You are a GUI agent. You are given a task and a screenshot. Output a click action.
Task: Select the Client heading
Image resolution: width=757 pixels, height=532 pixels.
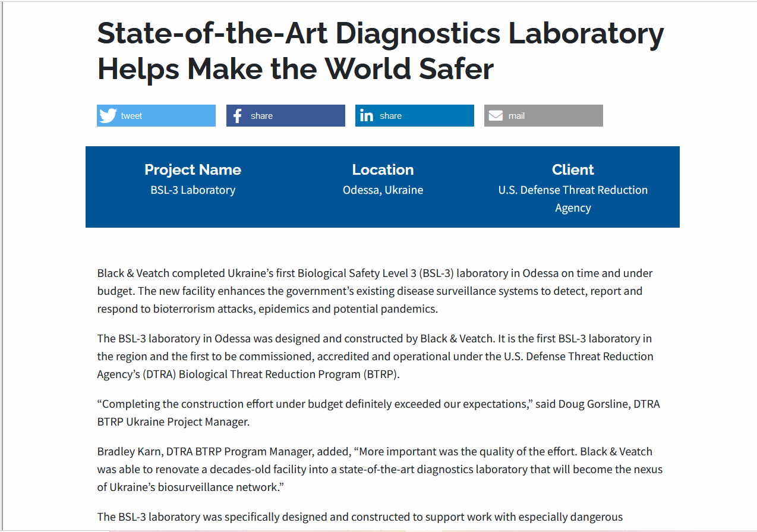(x=573, y=169)
